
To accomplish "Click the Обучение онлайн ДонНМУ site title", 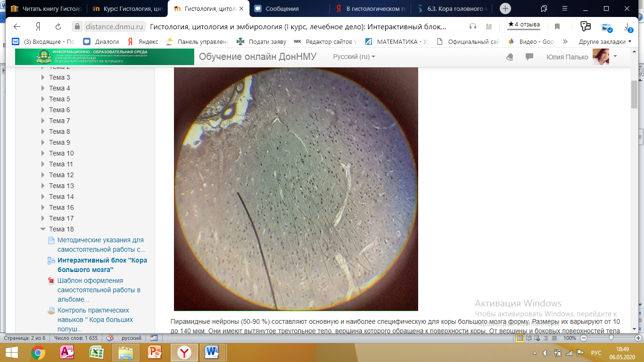I will [257, 57].
